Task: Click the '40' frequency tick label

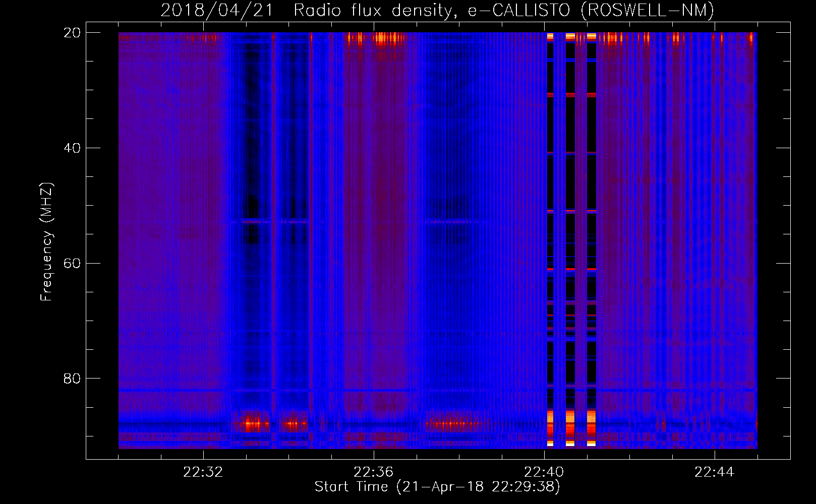Action: tap(72, 148)
